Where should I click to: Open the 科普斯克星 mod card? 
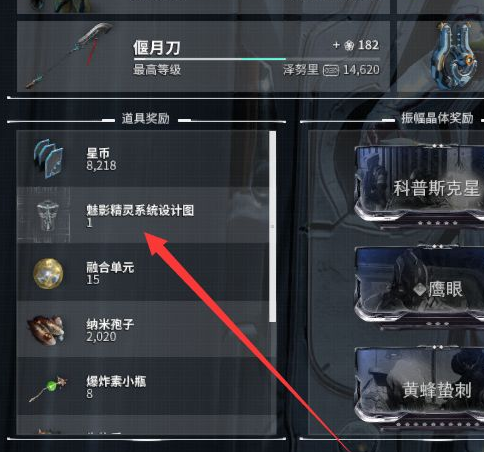[x=419, y=185]
